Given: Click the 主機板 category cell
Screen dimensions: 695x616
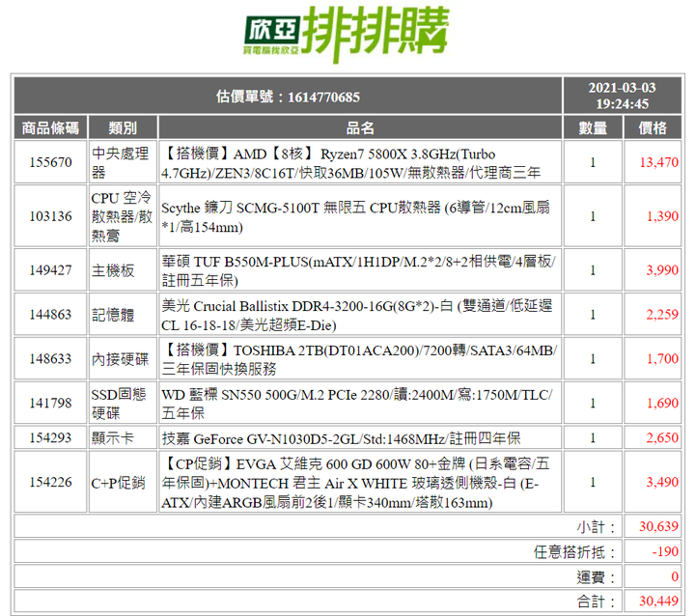Looking at the screenshot, I should (123, 270).
